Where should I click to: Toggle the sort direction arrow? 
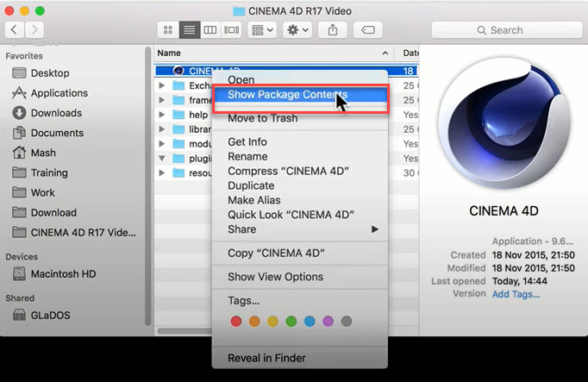[x=385, y=53]
